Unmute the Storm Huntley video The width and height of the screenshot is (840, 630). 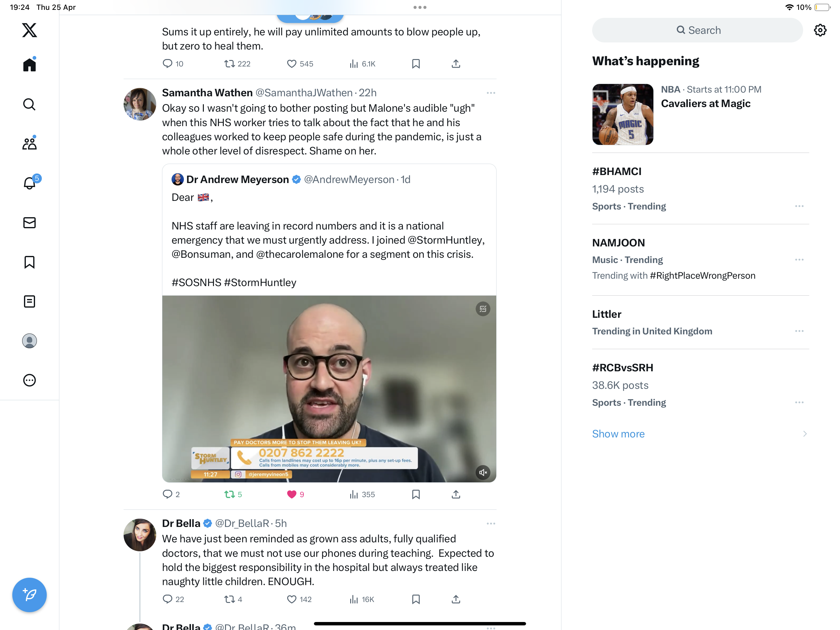[x=483, y=472]
